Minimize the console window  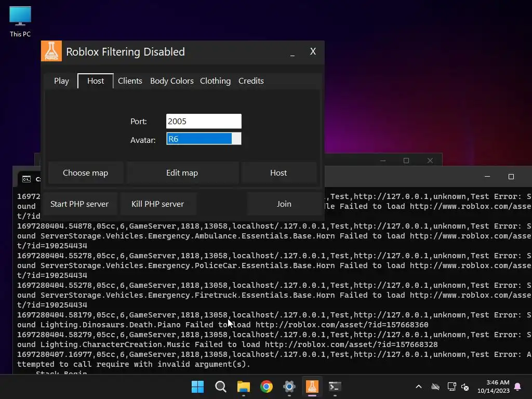pyautogui.click(x=487, y=177)
